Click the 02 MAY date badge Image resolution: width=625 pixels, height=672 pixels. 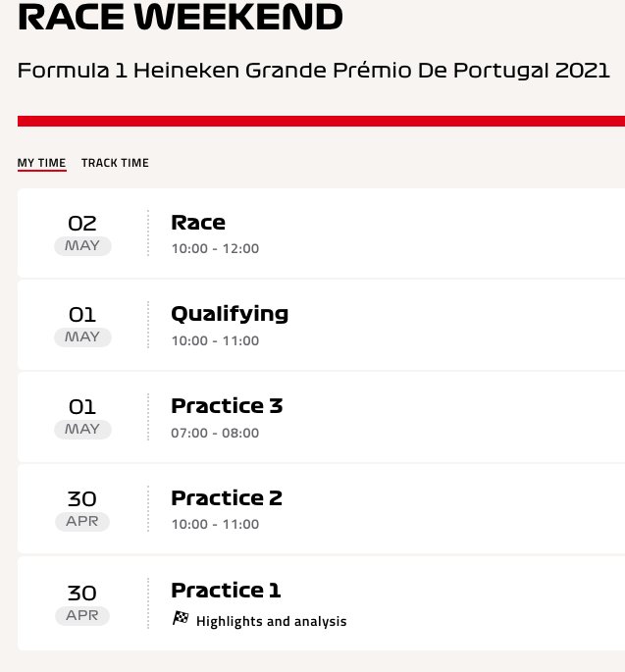[82, 234]
